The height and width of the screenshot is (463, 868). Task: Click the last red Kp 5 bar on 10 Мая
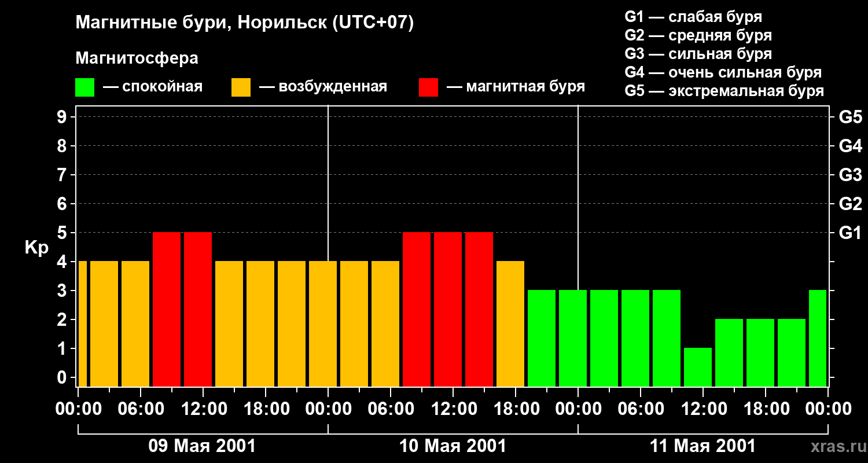coord(479,309)
